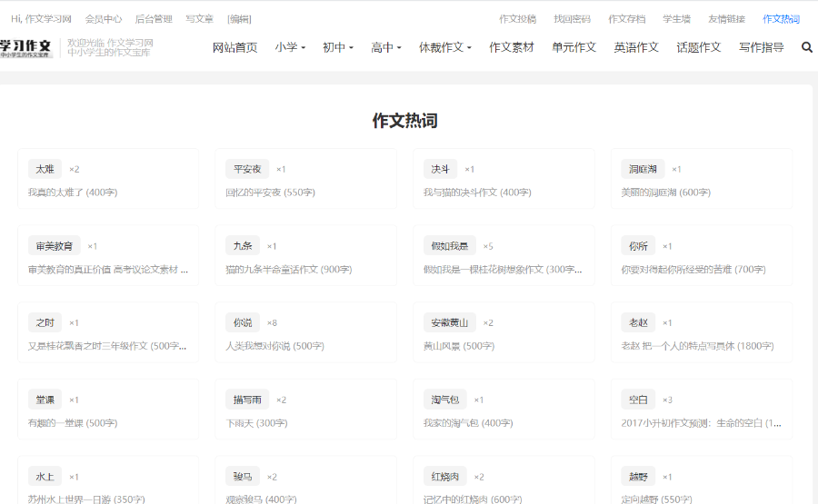This screenshot has width=818, height=504.
Task: Click the 洞庭湖 tag
Action: tap(643, 169)
